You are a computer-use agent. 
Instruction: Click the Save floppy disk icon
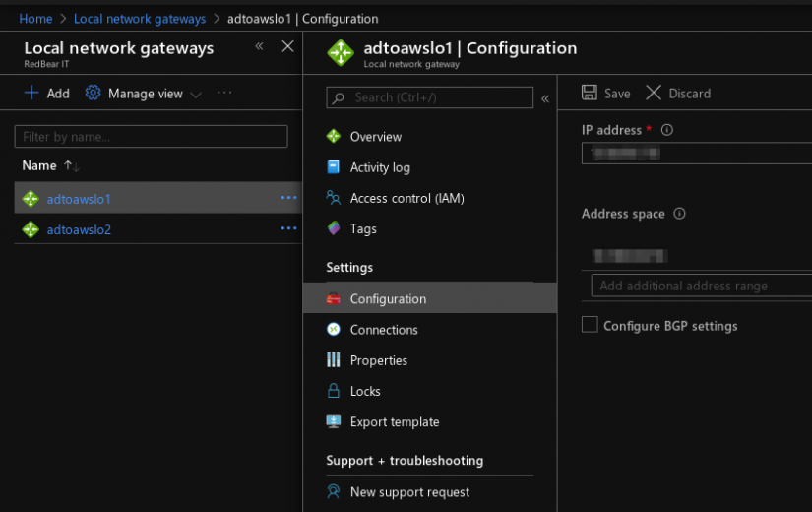click(590, 93)
